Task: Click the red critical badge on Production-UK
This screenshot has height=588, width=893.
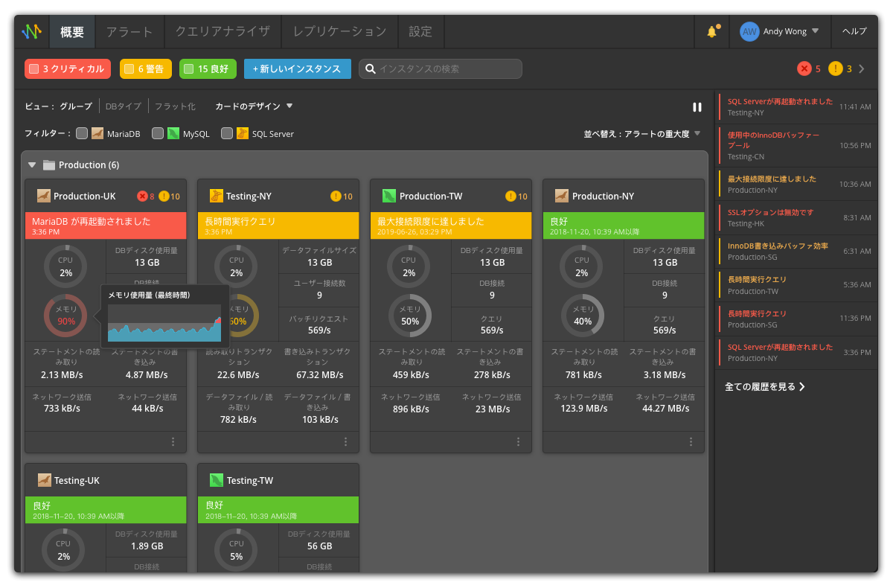Action: [x=142, y=196]
